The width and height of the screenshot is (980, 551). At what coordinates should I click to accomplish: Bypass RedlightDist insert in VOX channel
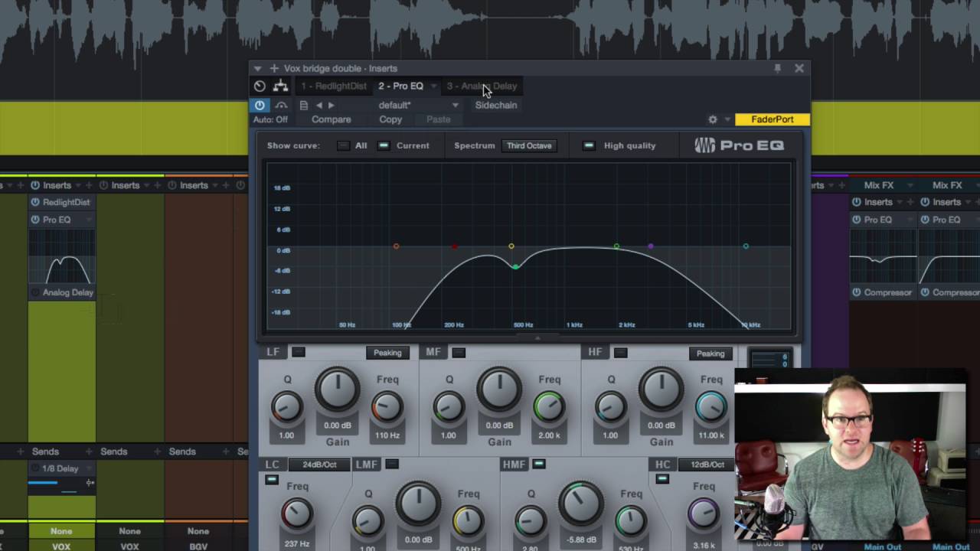pyautogui.click(x=35, y=202)
